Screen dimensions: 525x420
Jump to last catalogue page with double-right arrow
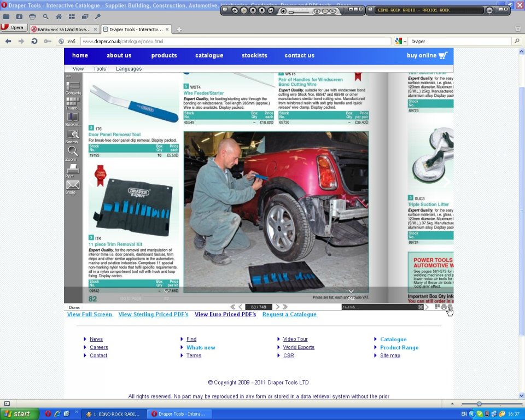pyautogui.click(x=285, y=307)
